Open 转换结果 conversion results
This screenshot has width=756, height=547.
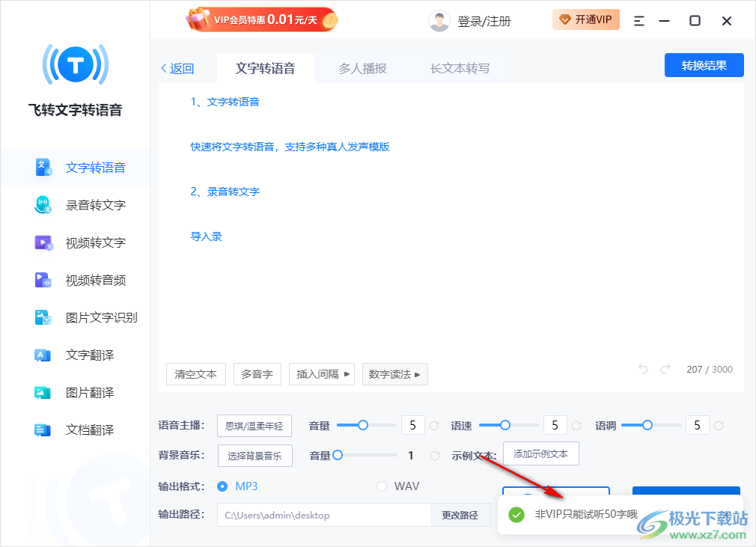[704, 66]
